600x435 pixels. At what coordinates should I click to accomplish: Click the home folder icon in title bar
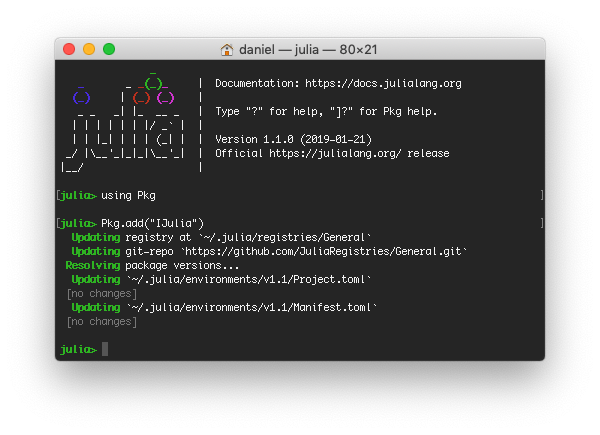point(227,50)
